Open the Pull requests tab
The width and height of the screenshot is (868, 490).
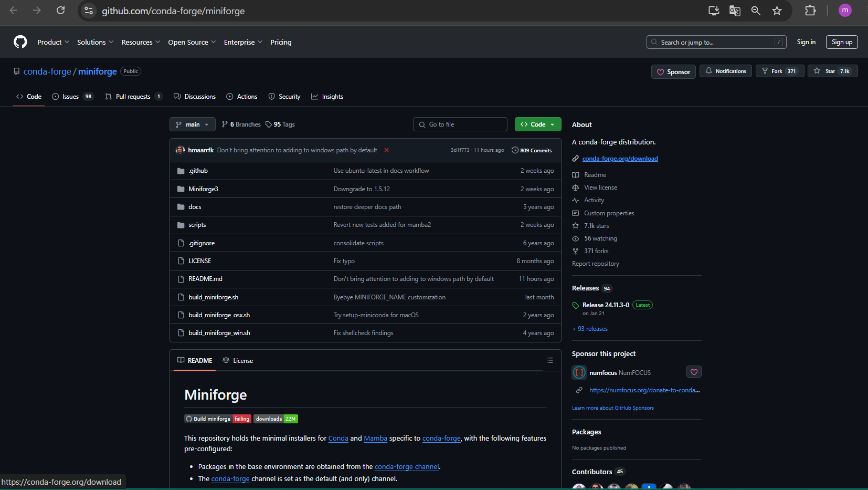[133, 97]
